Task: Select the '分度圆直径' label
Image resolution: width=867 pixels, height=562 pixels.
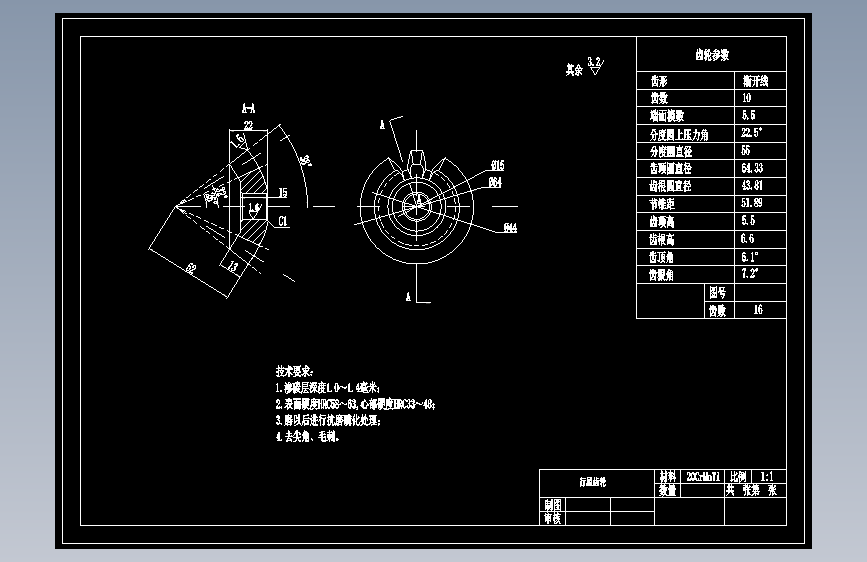Action: pyautogui.click(x=671, y=151)
